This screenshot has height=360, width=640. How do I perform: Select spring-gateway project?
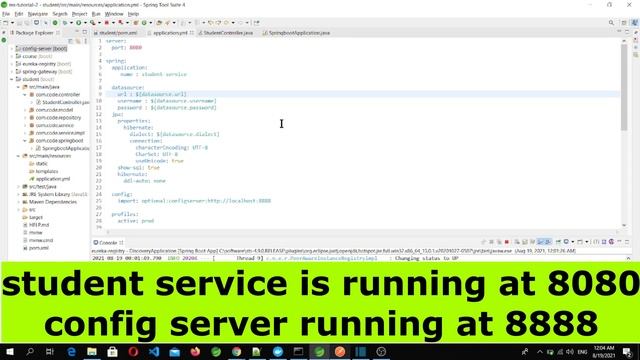pos(44,71)
